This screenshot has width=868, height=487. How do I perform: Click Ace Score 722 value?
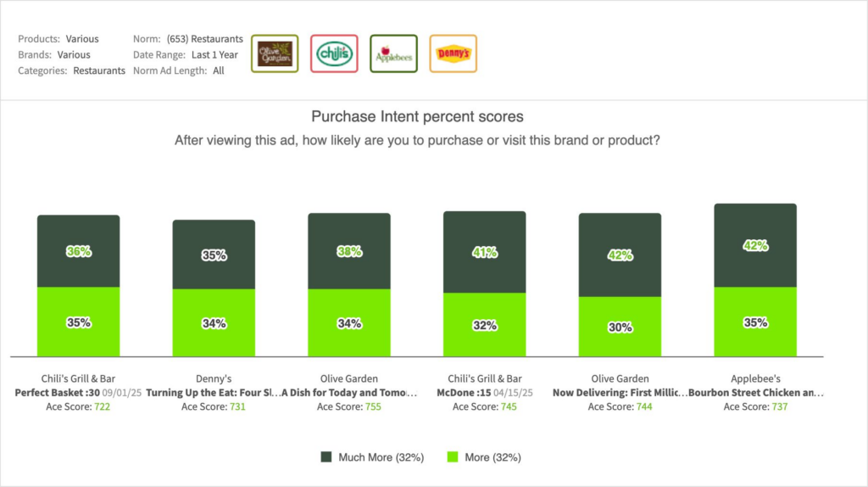pos(102,407)
